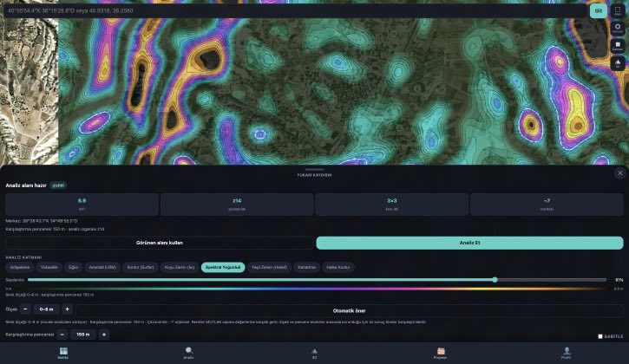629x364 pixels.
Task: Decrease Karşılaştırma penceresi with minus button
Action: tap(62, 335)
